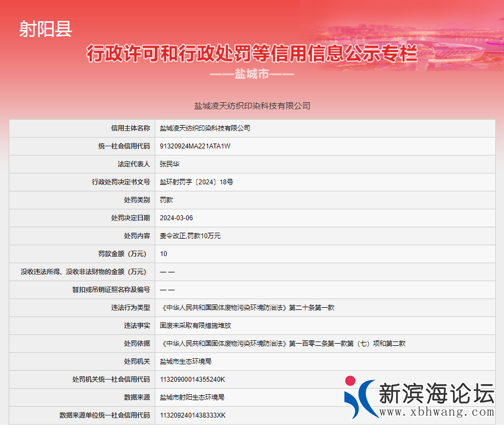Click the 行政许可和行政处罚等信用信息公示专栏 title
This screenshot has height=429, width=504.
point(252,53)
